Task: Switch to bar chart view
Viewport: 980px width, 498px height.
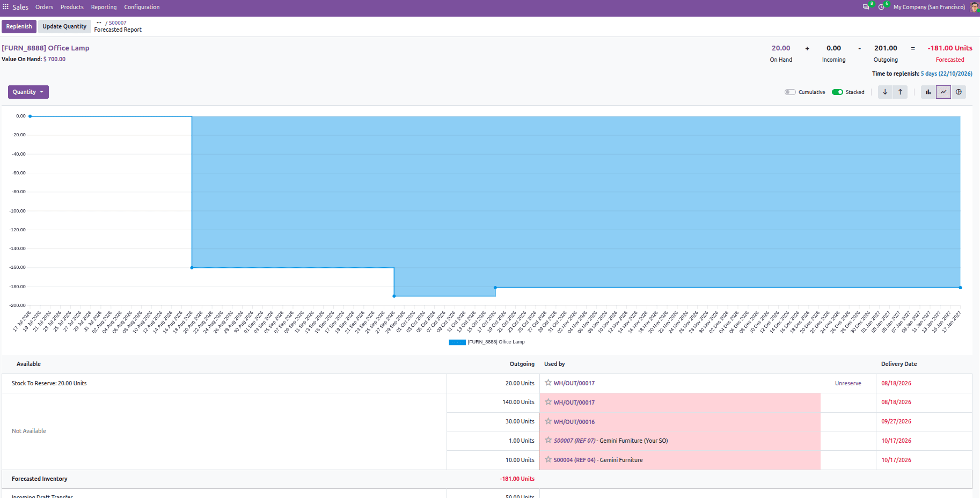Action: [x=928, y=92]
